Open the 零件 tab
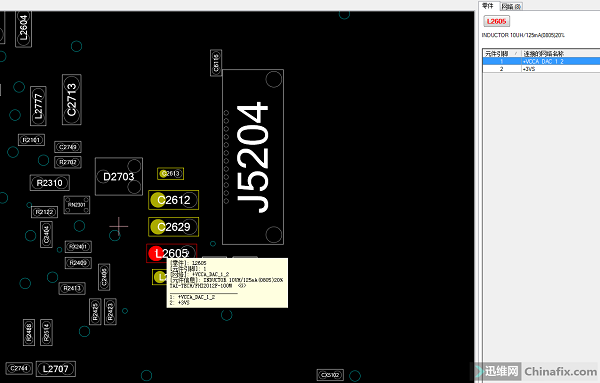 [x=488, y=6]
